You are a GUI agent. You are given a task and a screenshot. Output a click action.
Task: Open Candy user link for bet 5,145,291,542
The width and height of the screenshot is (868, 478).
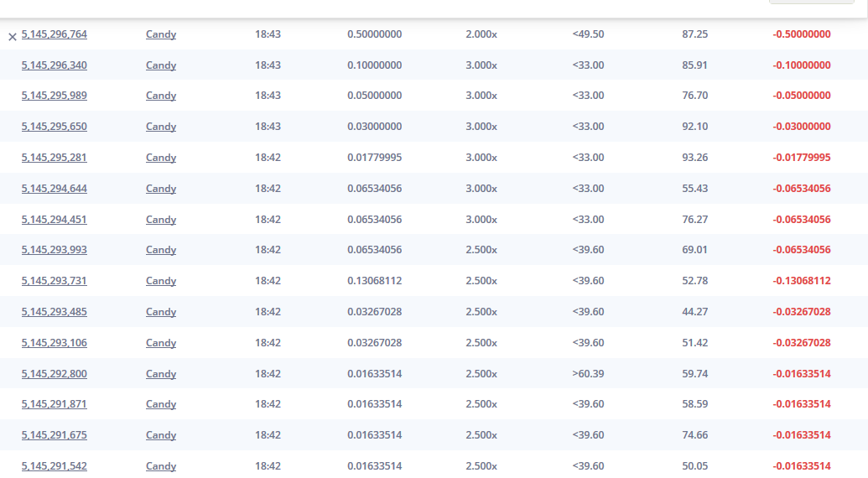[161, 466]
